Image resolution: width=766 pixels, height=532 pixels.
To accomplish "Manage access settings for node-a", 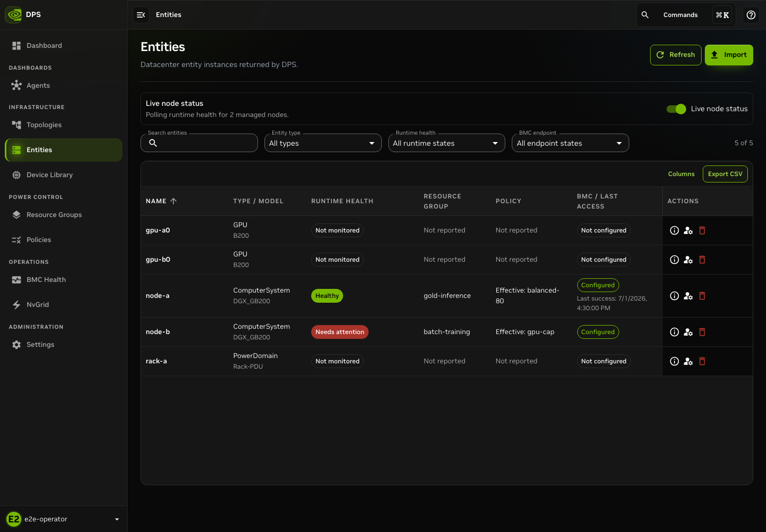I will pyautogui.click(x=688, y=296).
